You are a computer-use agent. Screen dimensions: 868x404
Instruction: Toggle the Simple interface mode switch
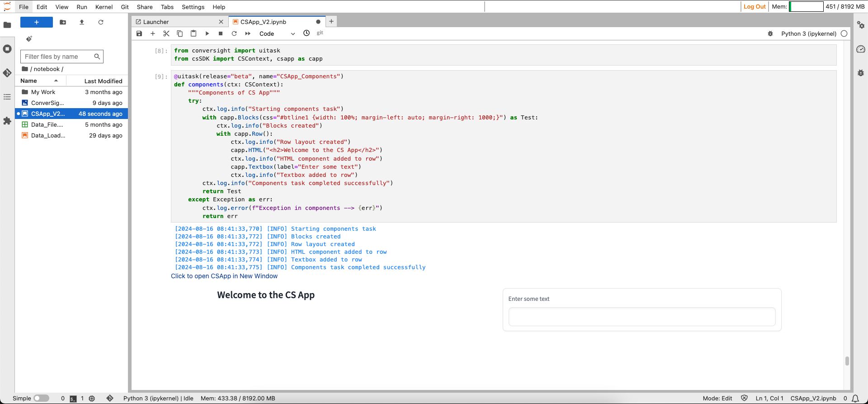point(41,398)
